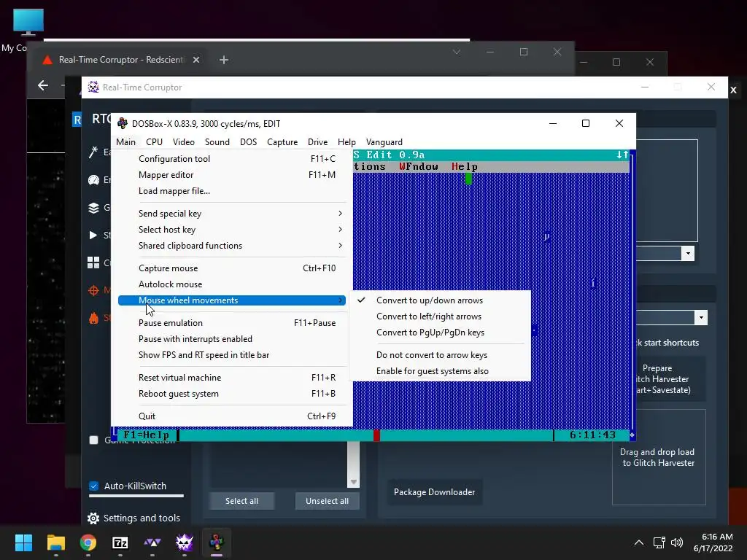Image resolution: width=747 pixels, height=560 pixels.
Task: Toggle Autolock mouse
Action: click(232, 284)
